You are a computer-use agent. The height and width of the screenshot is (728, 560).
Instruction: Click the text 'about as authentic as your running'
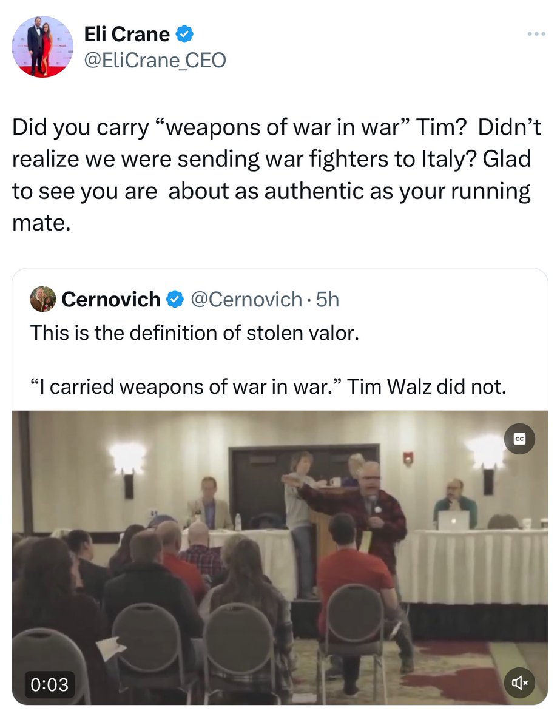(x=349, y=192)
